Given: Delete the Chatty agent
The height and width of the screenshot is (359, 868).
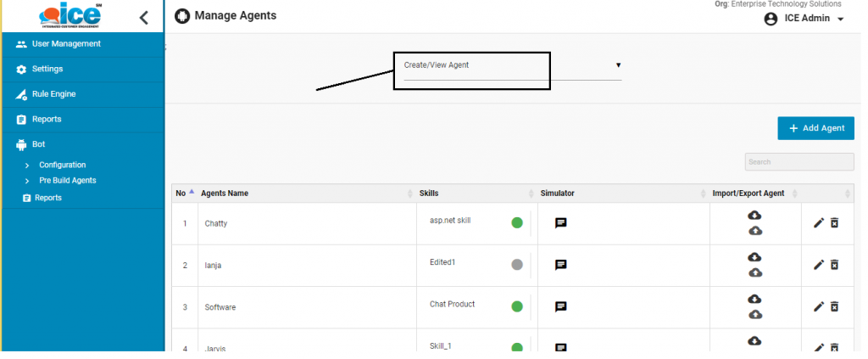Looking at the screenshot, I should point(834,223).
